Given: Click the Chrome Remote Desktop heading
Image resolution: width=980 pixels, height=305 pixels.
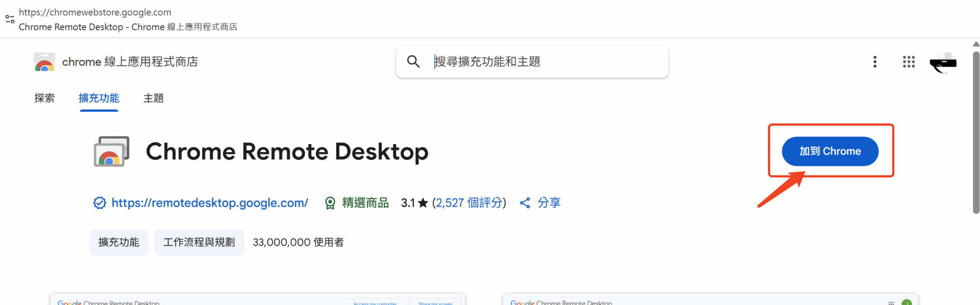Looking at the screenshot, I should click(x=287, y=151).
